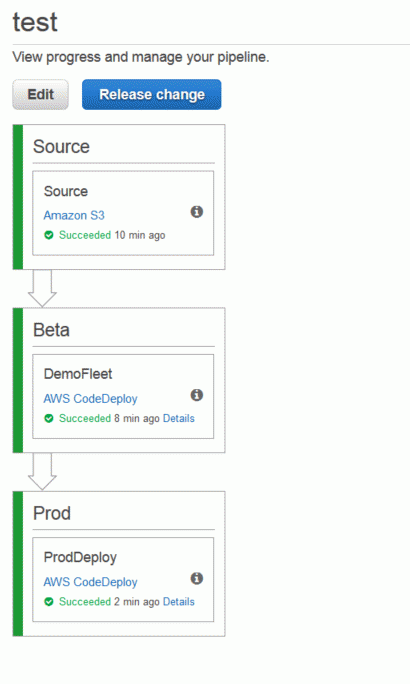Click the green success check in DemoFleet
Viewport: 410px width, 684px height.
(x=49, y=418)
